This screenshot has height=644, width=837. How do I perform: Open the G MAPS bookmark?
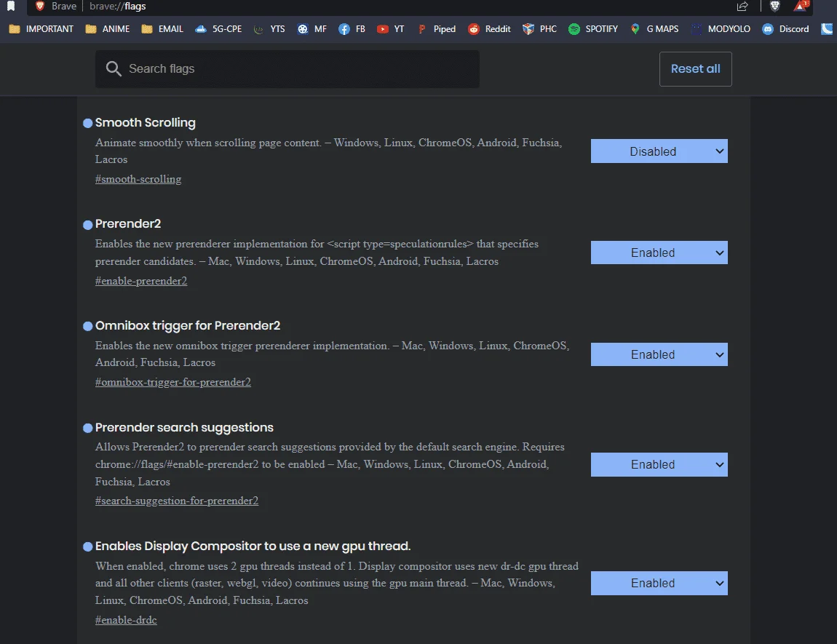(654, 29)
